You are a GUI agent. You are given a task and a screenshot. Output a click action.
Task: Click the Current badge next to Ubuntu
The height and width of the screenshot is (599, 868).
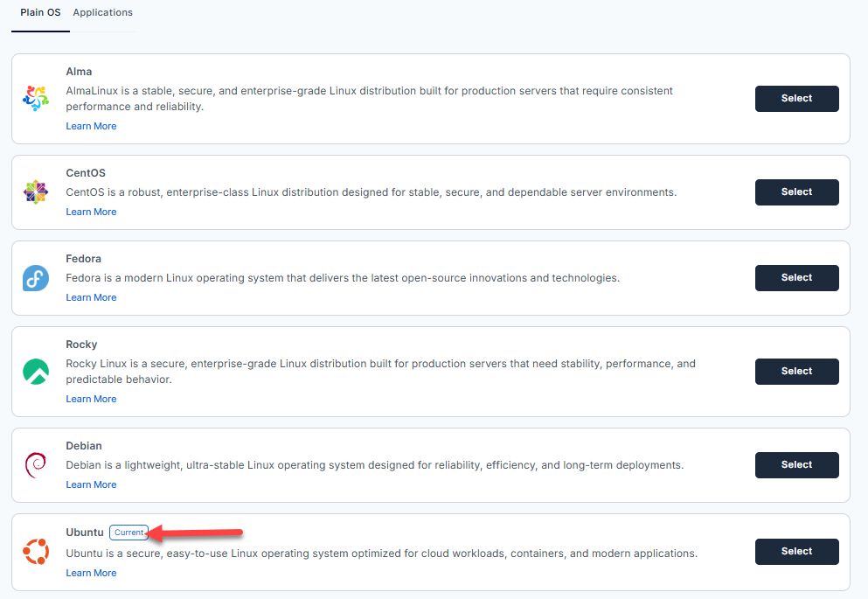(x=129, y=533)
